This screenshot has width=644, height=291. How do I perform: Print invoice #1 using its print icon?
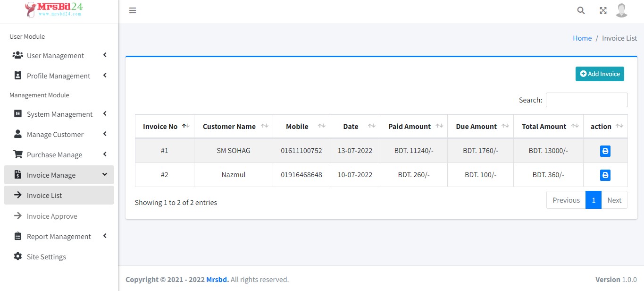tap(605, 151)
